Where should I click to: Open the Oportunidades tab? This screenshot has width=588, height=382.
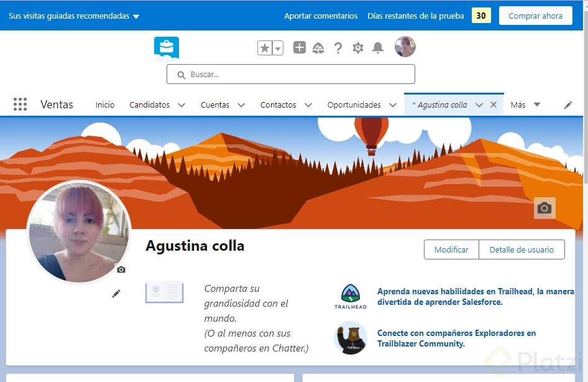(x=354, y=105)
